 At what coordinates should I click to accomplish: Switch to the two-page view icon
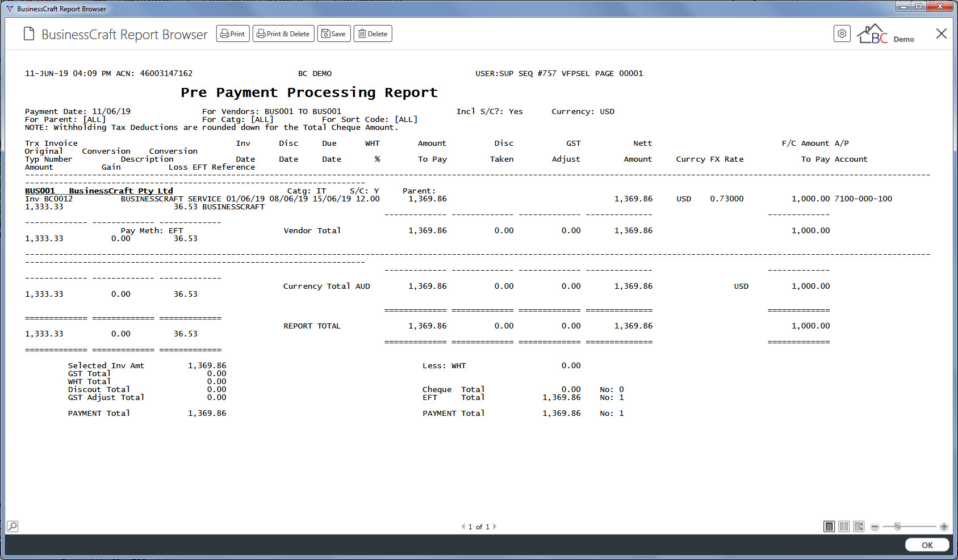(x=844, y=527)
